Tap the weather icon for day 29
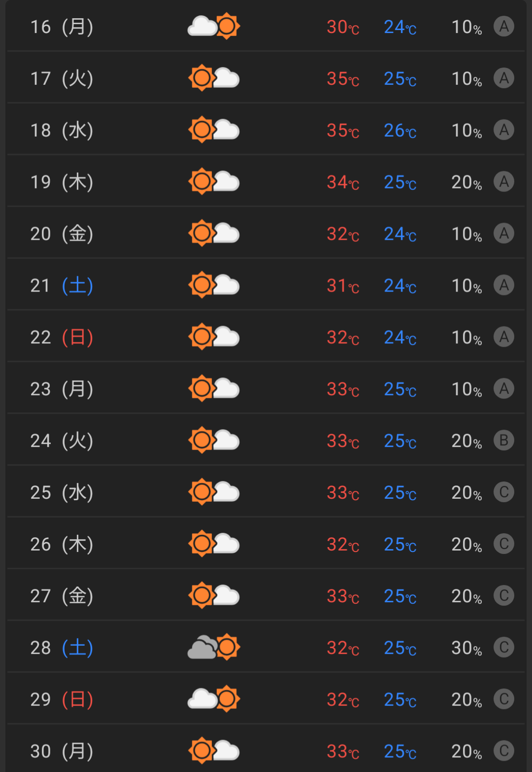Screen dimensions: 532x772 pyautogui.click(x=214, y=699)
